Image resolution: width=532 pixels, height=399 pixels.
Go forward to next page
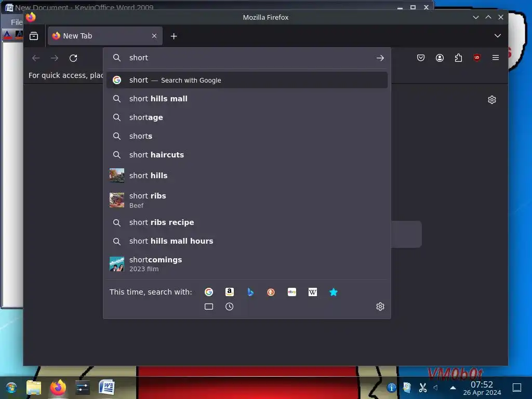point(54,58)
